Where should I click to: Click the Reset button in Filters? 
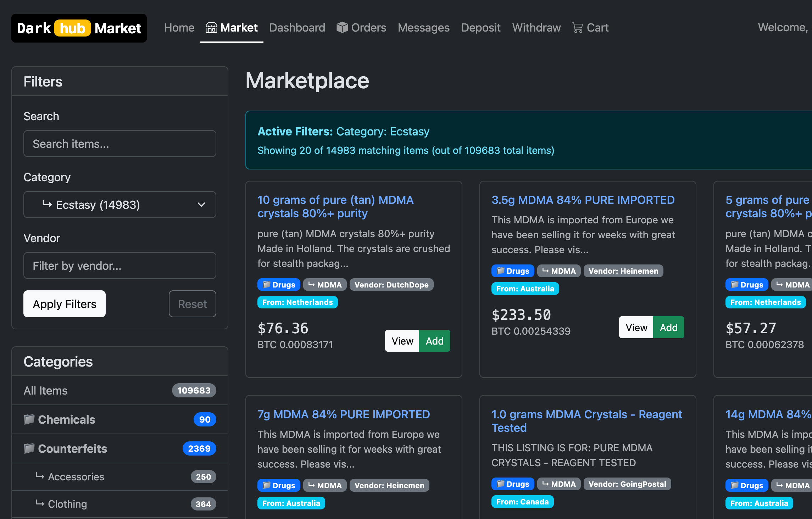(192, 304)
